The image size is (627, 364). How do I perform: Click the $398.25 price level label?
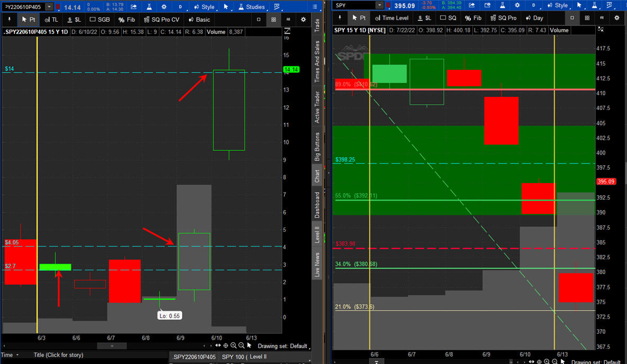point(345,159)
